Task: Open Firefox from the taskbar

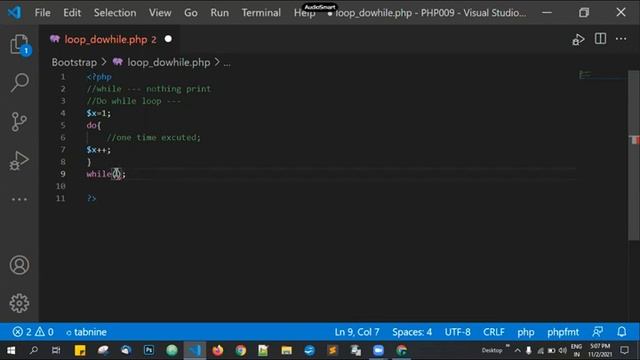Action: (218, 350)
